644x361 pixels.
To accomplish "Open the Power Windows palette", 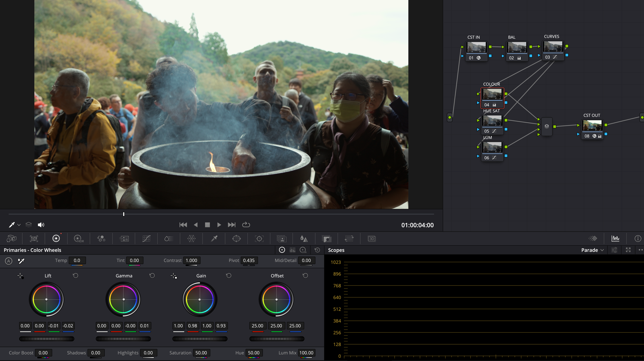I will [x=236, y=238].
